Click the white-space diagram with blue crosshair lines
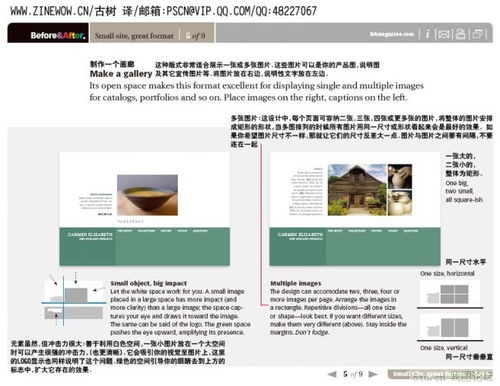This screenshot has height=386, width=500. tap(74, 299)
